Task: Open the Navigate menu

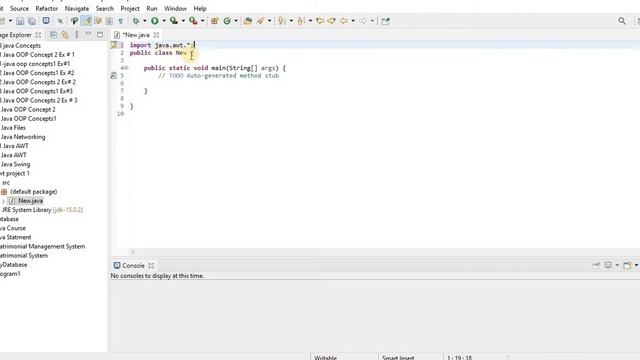Action: [x=77, y=8]
